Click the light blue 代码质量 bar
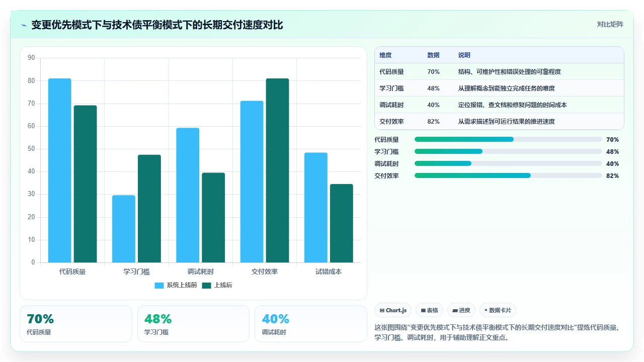Image resolution: width=644 pixels, height=362 pixels. point(59,170)
